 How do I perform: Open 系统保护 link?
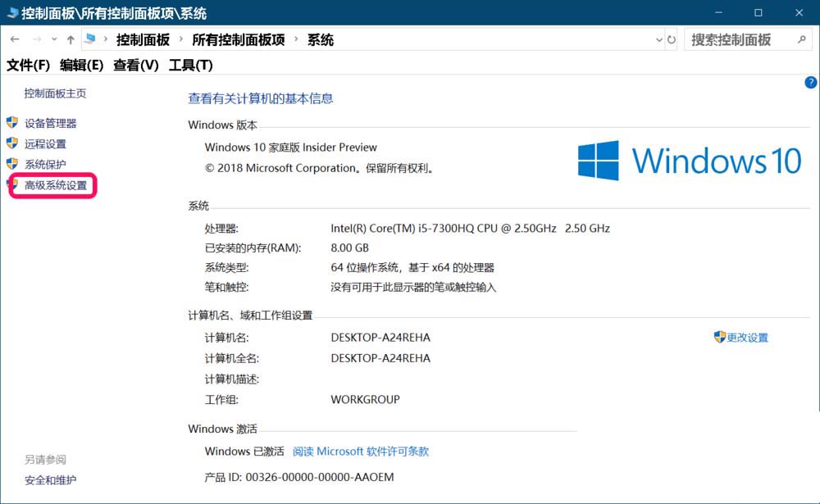click(45, 165)
